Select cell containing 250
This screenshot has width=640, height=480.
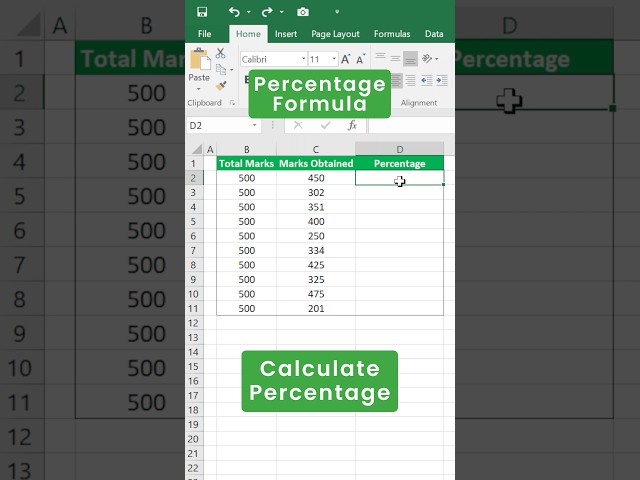[x=316, y=236]
